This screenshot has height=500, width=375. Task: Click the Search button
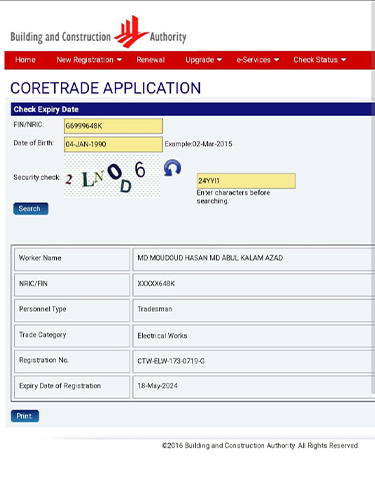click(x=31, y=209)
